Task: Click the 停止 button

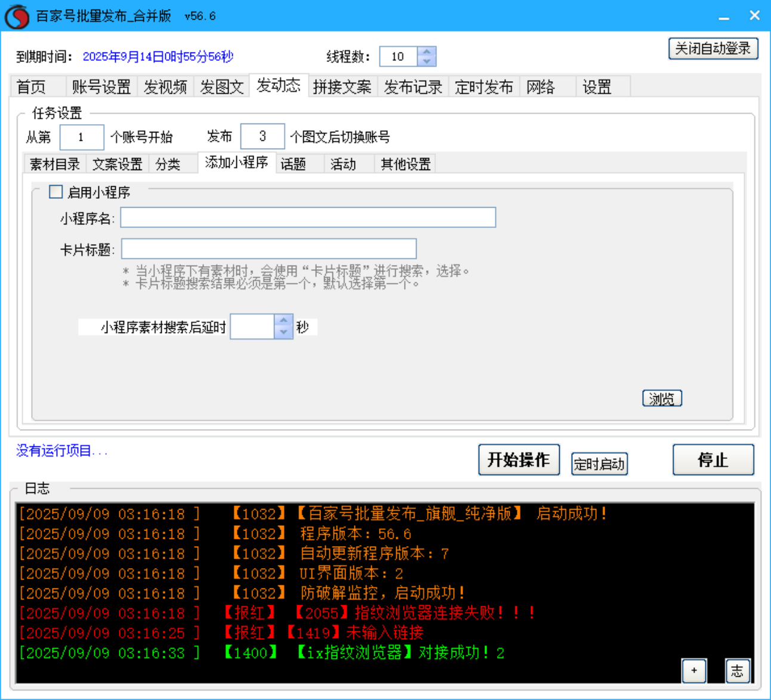Action: [713, 460]
